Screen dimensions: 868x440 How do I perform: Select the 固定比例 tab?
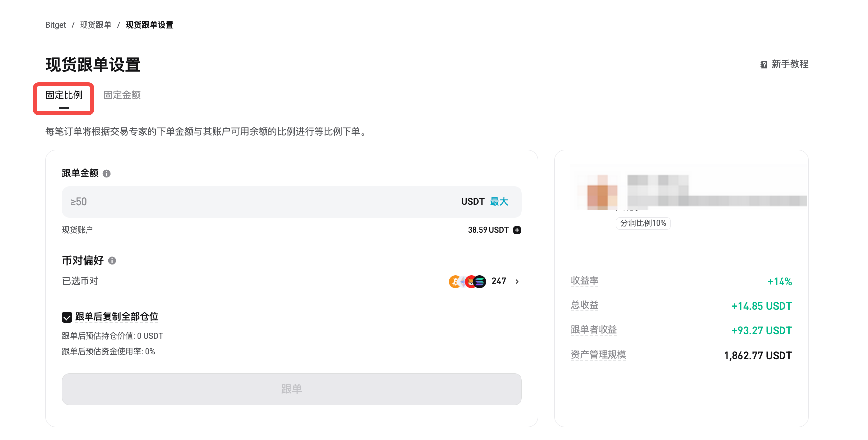(63, 95)
